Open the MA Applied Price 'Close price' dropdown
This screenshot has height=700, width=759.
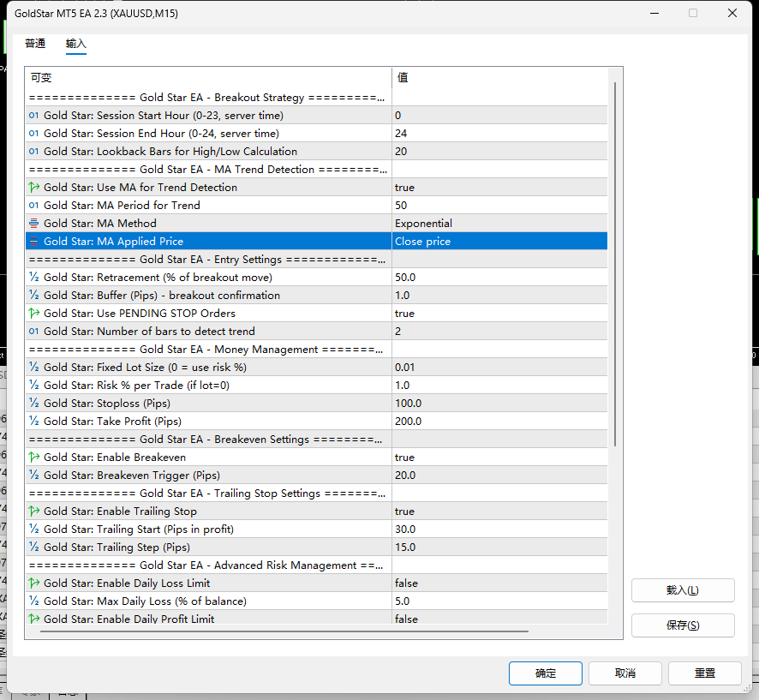coord(499,241)
